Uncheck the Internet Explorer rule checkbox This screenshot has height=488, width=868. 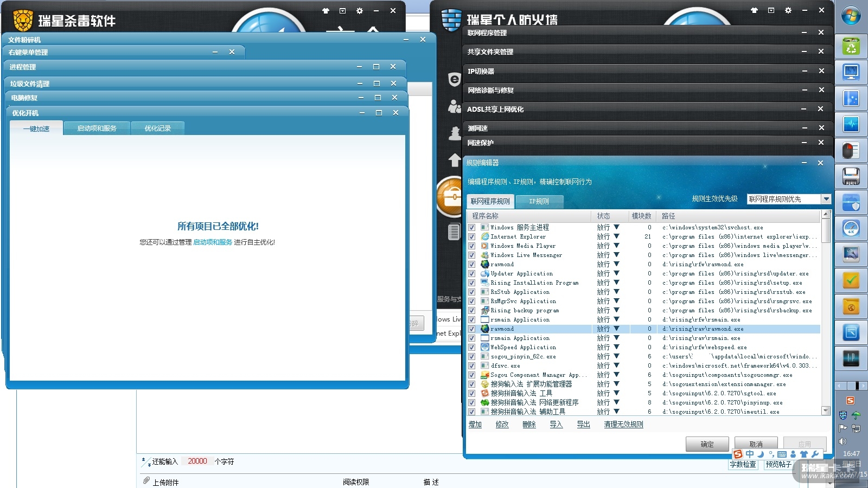point(471,237)
